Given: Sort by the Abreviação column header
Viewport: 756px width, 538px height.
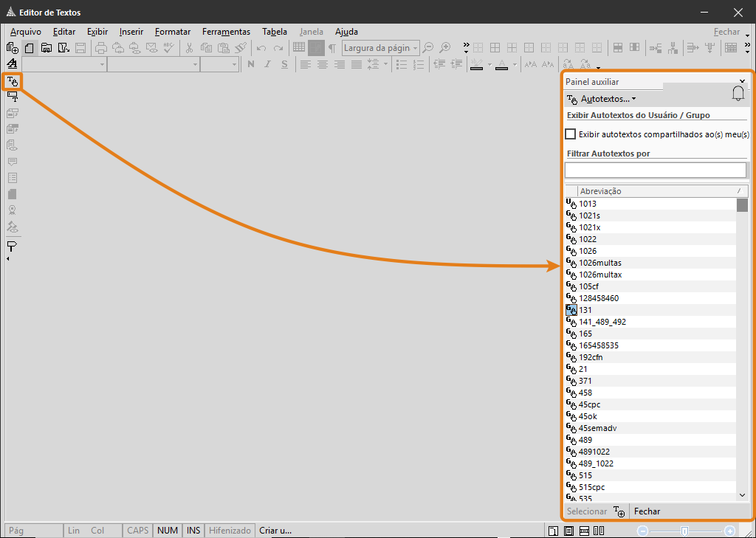Looking at the screenshot, I should point(662,191).
